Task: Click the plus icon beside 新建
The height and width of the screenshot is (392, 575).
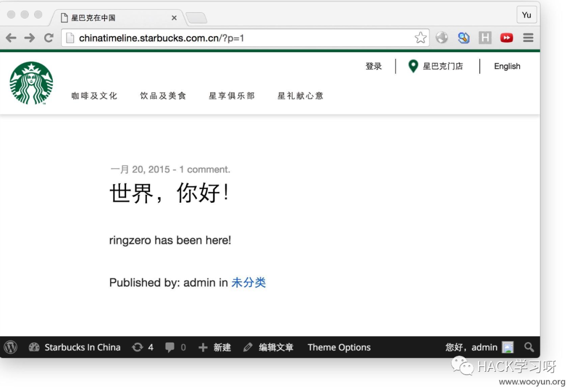Action: pyautogui.click(x=203, y=347)
